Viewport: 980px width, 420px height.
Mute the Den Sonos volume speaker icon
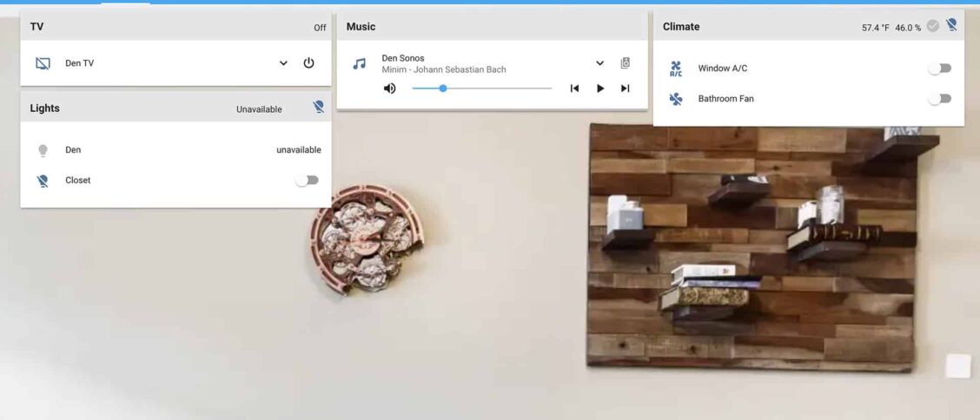pos(389,89)
